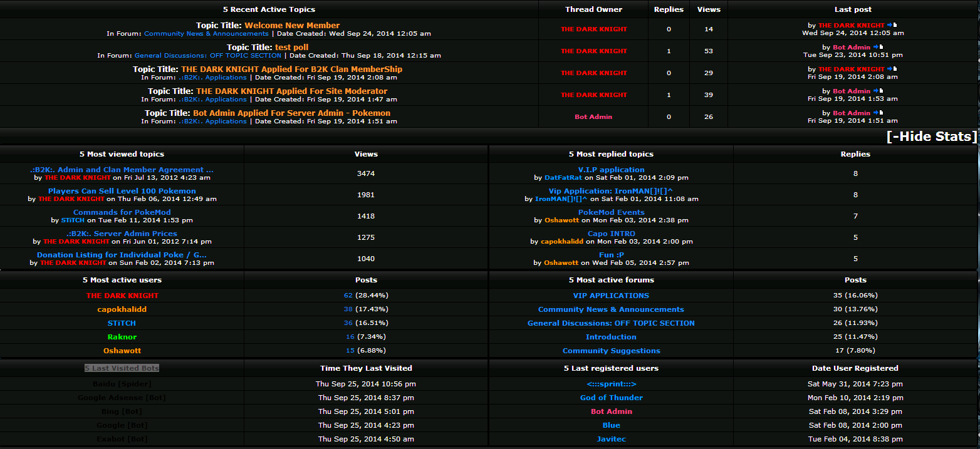Open the test poll topic

pos(291,48)
